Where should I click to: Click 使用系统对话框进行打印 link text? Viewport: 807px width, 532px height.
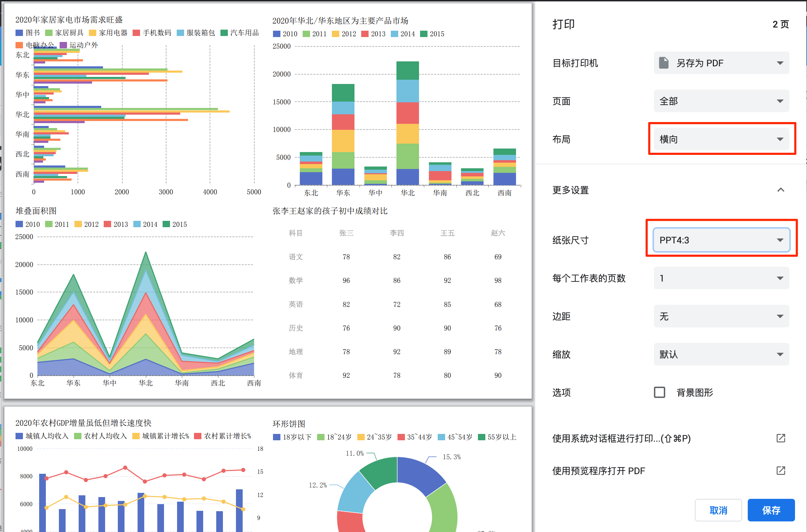tap(621, 438)
